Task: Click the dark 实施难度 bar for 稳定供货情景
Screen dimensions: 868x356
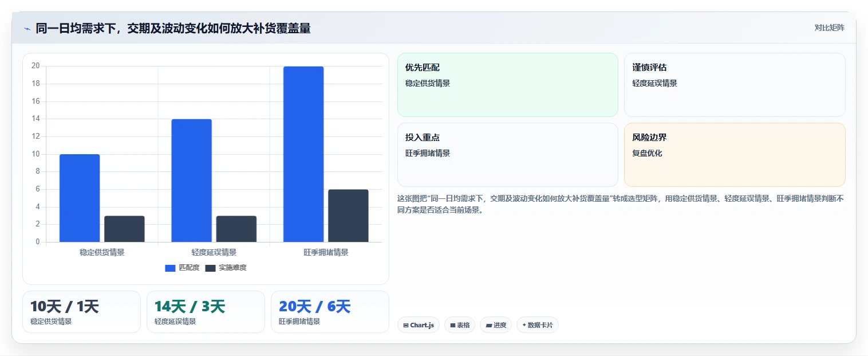Action: (124, 229)
